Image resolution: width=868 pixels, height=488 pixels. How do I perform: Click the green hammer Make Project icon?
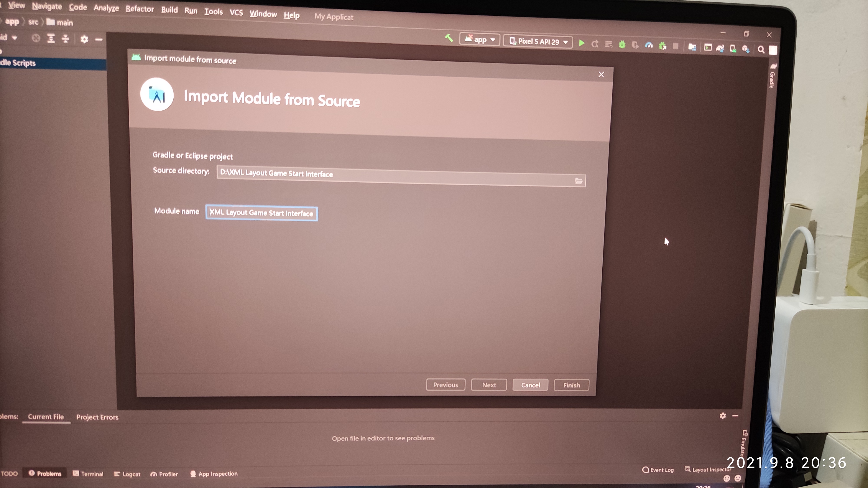[x=449, y=38]
